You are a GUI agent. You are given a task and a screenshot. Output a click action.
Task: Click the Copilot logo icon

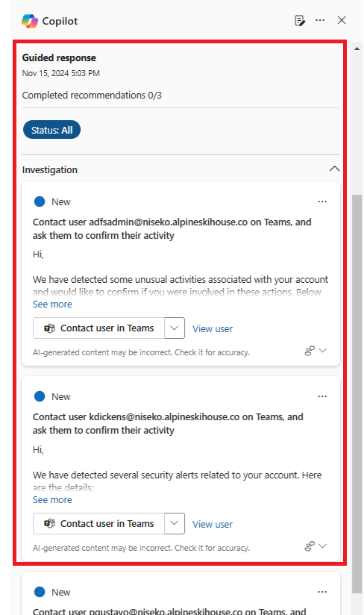coord(30,21)
